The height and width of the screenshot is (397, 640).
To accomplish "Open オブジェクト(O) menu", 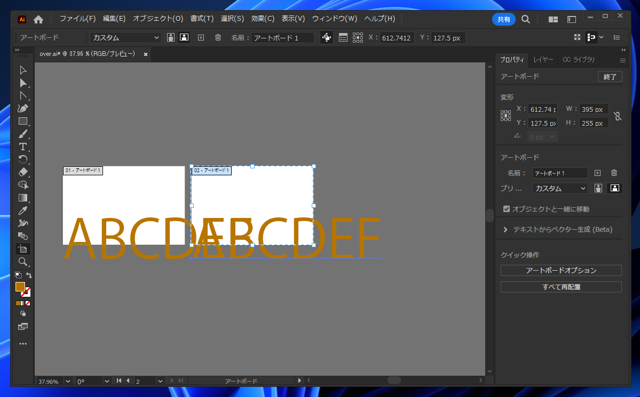I will point(158,19).
